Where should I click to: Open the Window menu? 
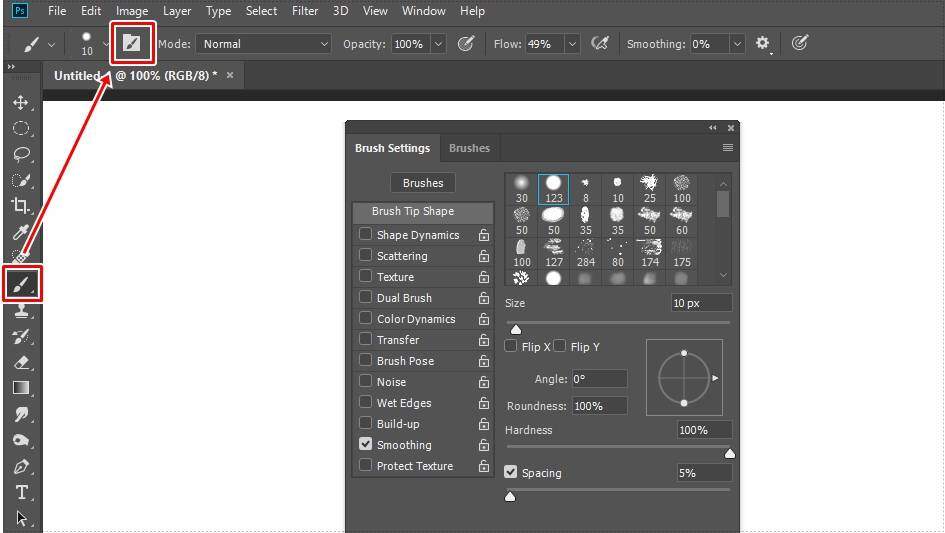point(424,11)
